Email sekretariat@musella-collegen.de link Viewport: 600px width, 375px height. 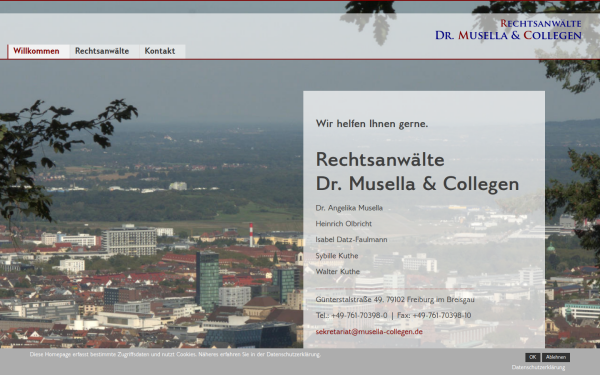click(x=369, y=332)
